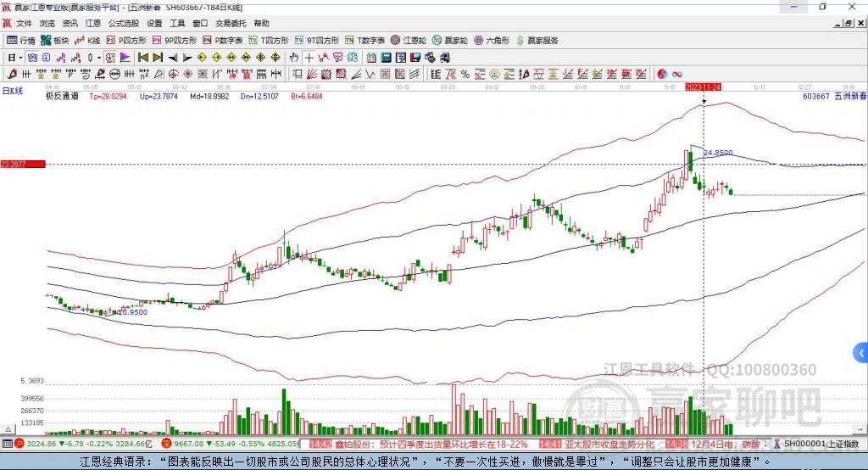Viewport: 868px width, 470px height.
Task: Click stock code 603667 五洲新春
Action: 834,97
